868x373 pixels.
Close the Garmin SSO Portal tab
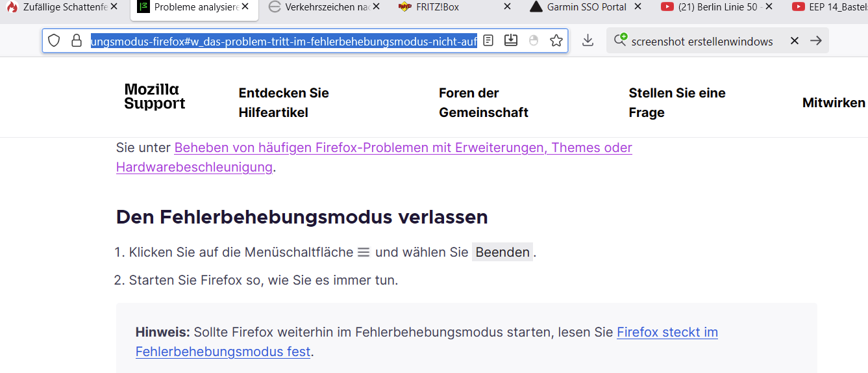[x=638, y=6]
